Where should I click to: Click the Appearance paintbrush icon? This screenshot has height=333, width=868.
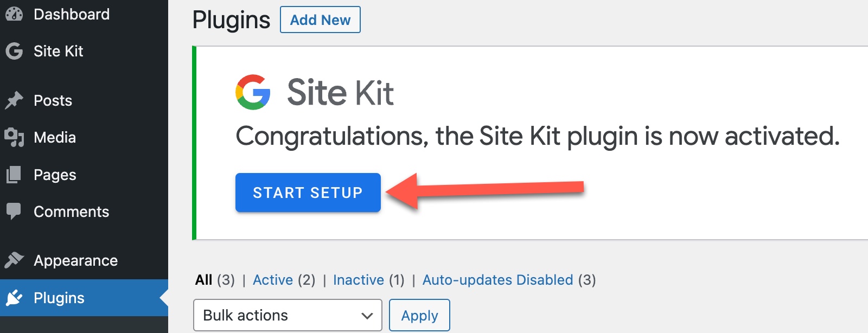14,260
